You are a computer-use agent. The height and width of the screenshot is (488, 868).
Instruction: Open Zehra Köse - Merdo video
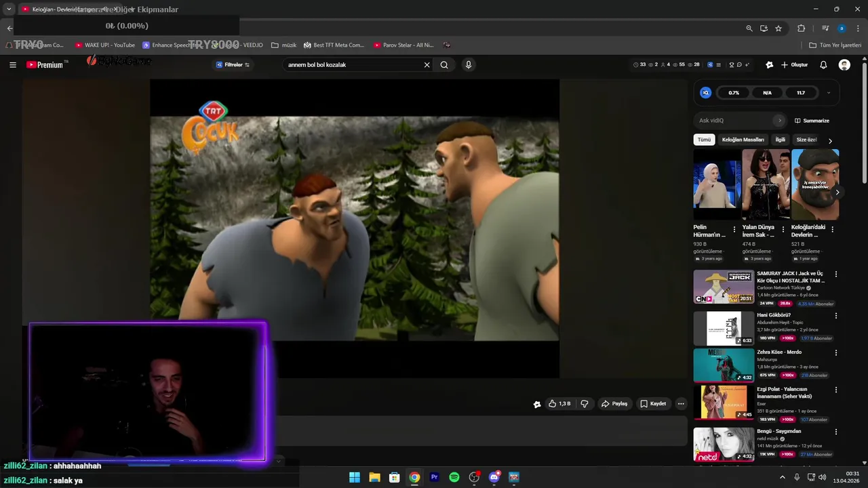[724, 365]
